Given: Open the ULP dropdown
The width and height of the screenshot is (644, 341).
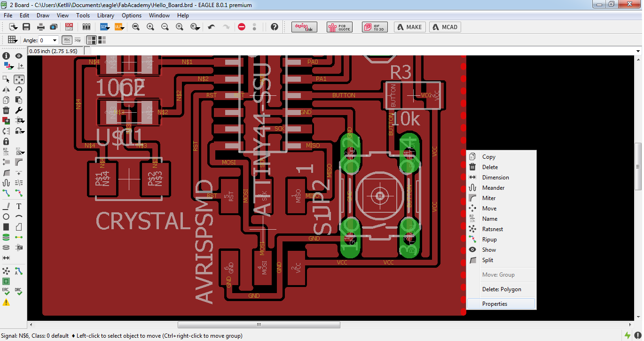Looking at the screenshot, I should coord(119,27).
